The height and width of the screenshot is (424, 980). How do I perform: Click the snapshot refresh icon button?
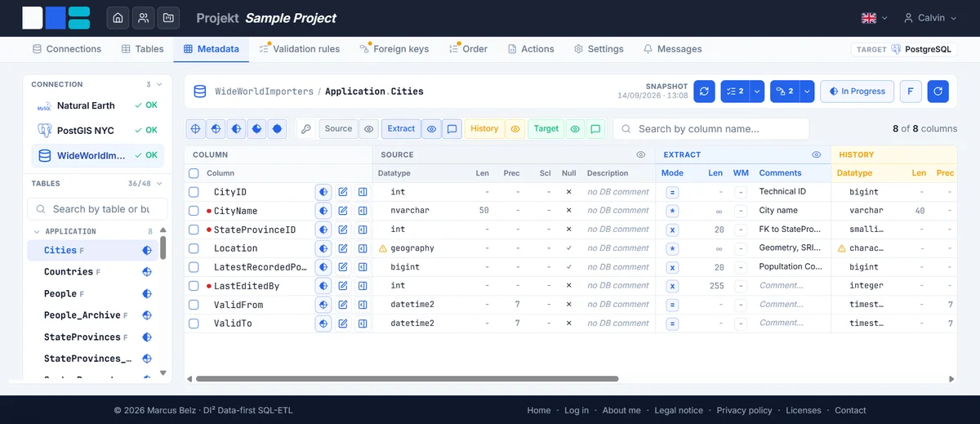tap(704, 91)
